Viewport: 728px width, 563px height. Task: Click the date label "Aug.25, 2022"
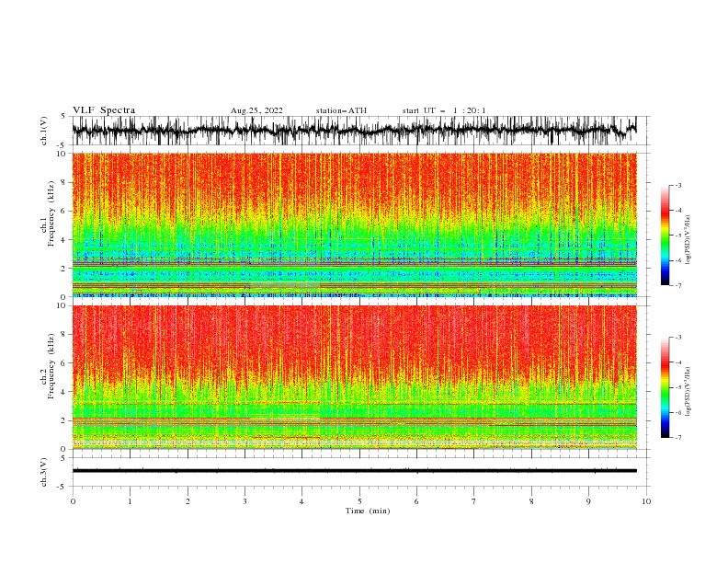[x=256, y=110]
